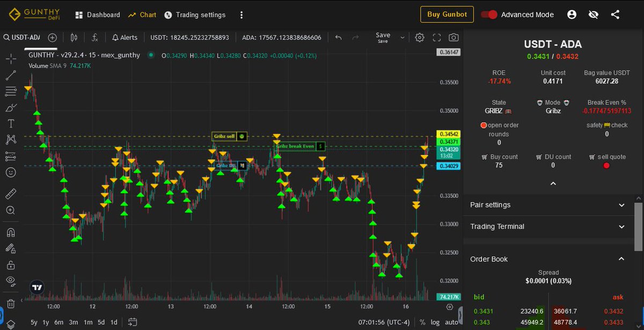Open the go-to-date calendar icon
This screenshot has width=644, height=330.
tap(132, 322)
